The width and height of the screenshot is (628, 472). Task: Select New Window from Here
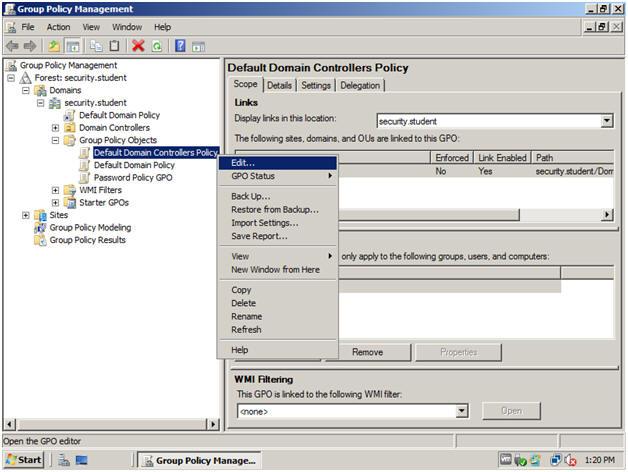(x=278, y=270)
